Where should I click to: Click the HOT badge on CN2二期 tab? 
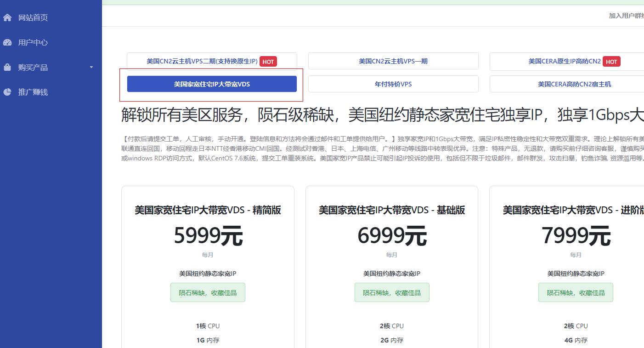(x=268, y=62)
